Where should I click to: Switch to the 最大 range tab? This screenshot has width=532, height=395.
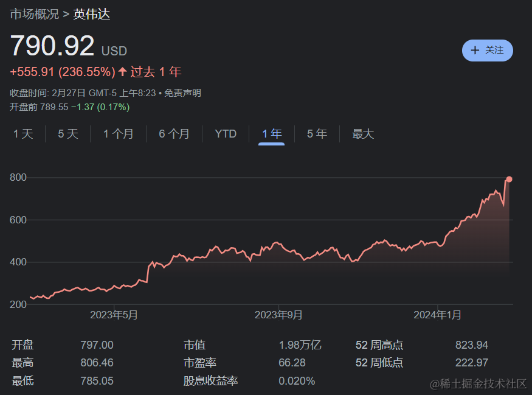(x=363, y=134)
